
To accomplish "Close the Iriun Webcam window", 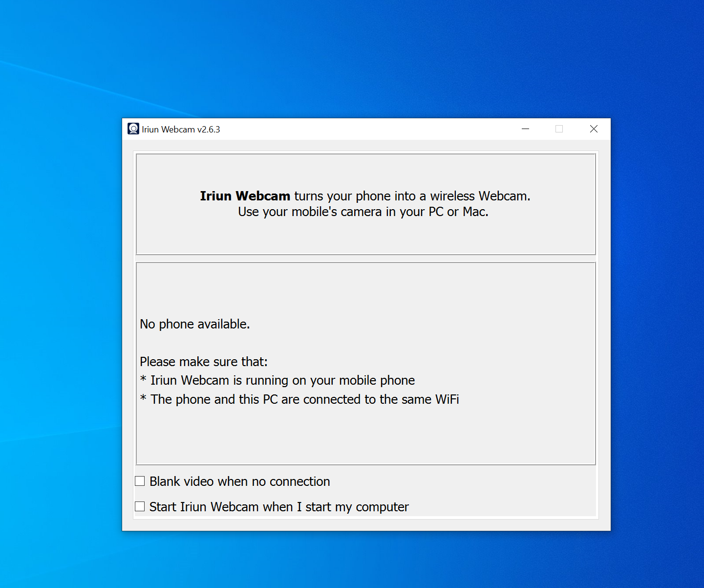I will [x=594, y=129].
